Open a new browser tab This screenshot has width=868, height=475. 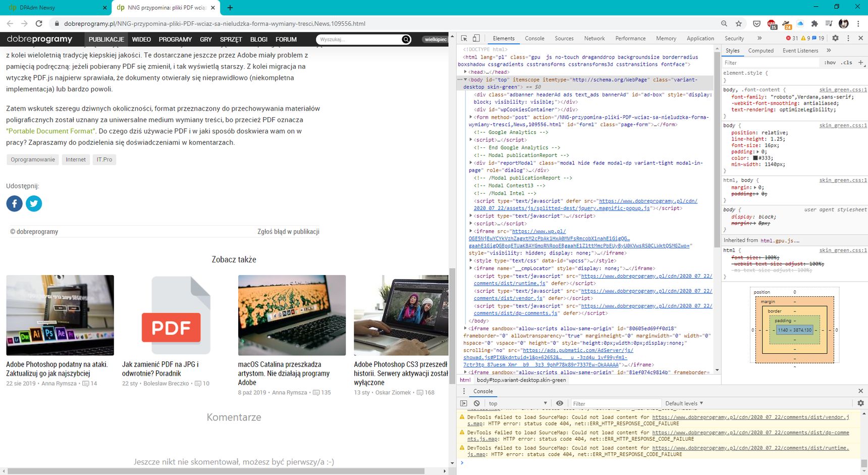(230, 8)
